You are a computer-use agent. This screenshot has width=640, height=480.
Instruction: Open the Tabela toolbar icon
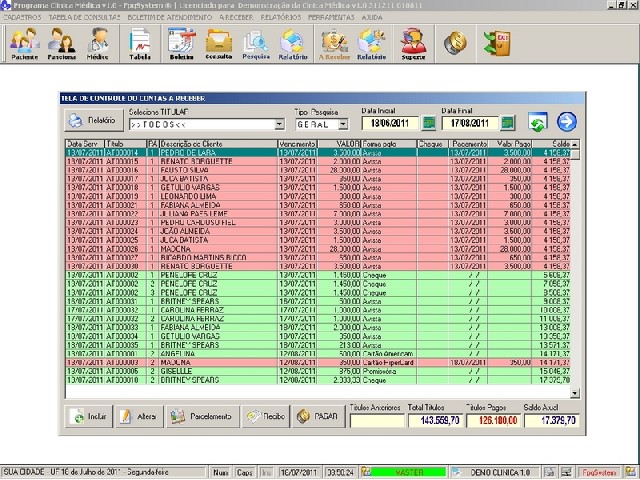click(x=140, y=43)
